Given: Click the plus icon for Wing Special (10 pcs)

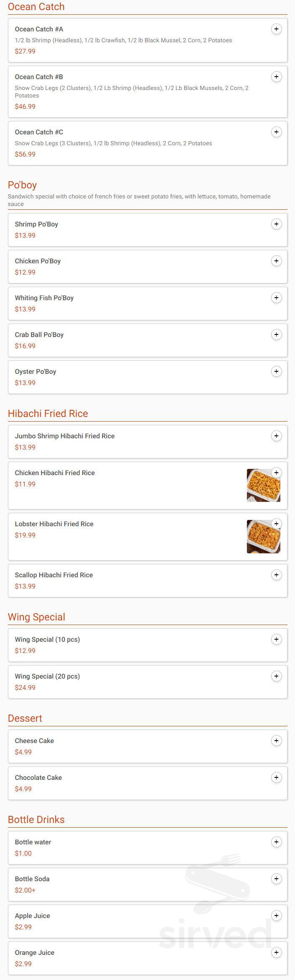Looking at the screenshot, I should tap(277, 639).
